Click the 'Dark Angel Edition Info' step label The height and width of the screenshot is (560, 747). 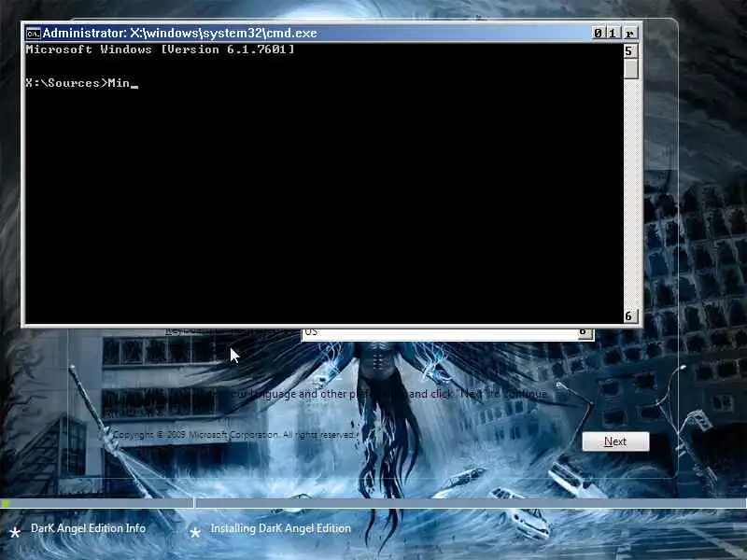88,528
